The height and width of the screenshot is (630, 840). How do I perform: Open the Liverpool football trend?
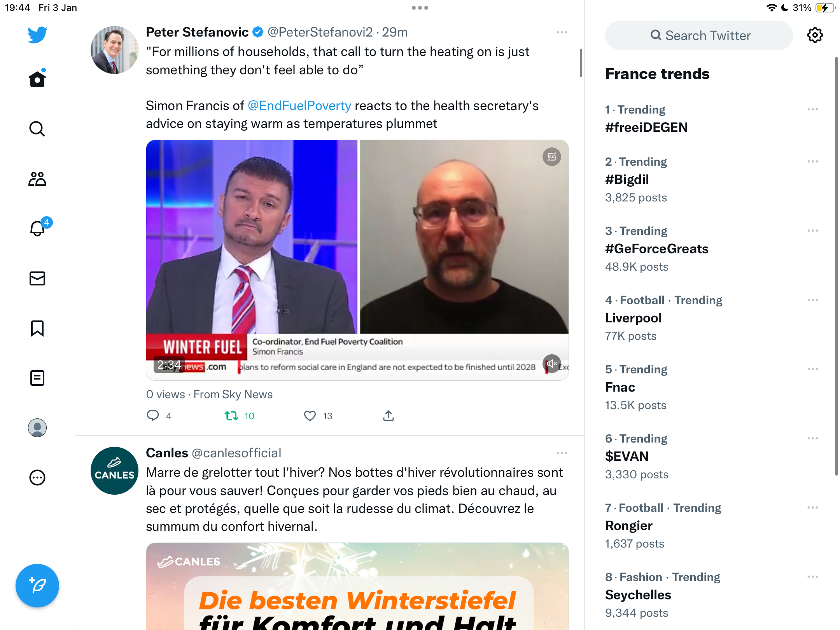(x=633, y=318)
